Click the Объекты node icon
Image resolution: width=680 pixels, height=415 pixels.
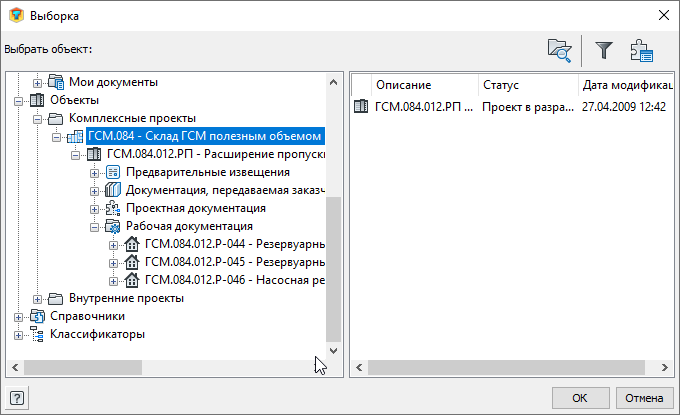[x=37, y=100]
